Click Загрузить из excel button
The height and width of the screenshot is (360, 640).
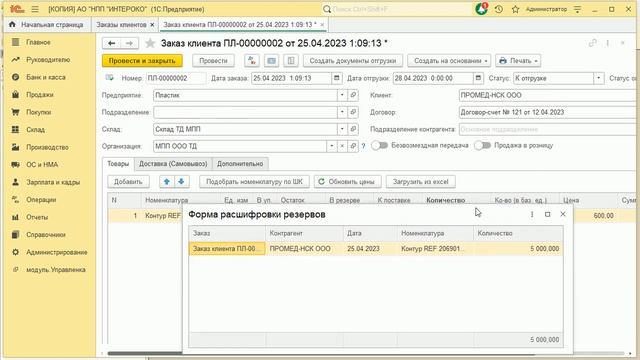(x=421, y=182)
